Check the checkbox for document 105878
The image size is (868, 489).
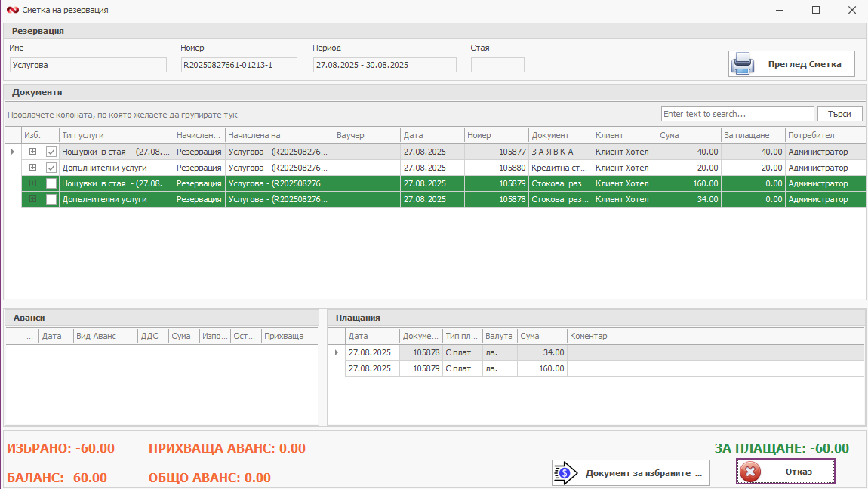pyautogui.click(x=51, y=199)
